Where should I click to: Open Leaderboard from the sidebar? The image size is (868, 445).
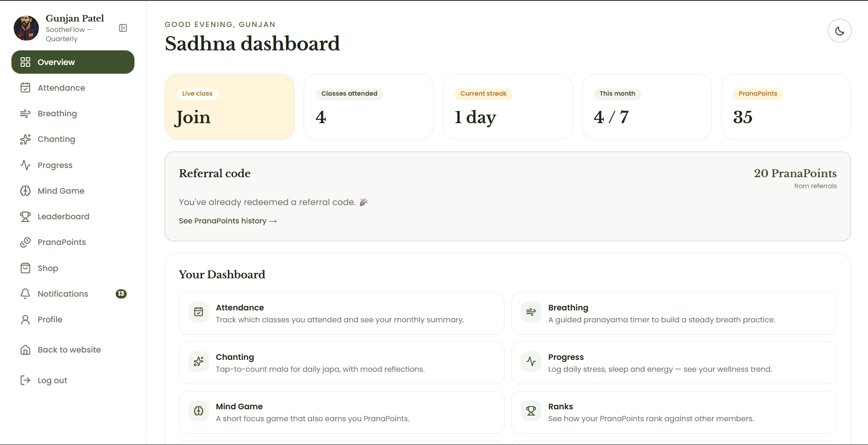pos(73,217)
